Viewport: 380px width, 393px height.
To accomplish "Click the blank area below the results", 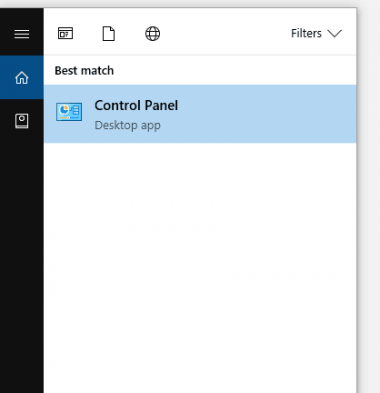I will pos(200,267).
